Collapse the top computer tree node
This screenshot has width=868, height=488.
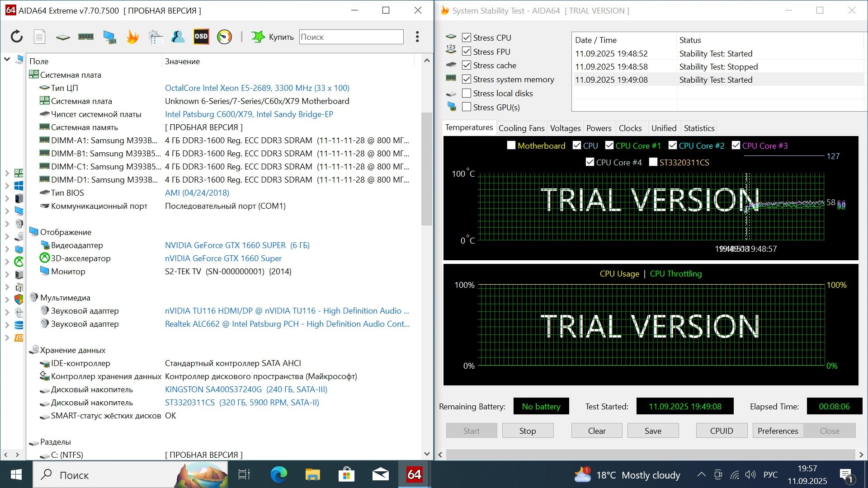(7, 59)
